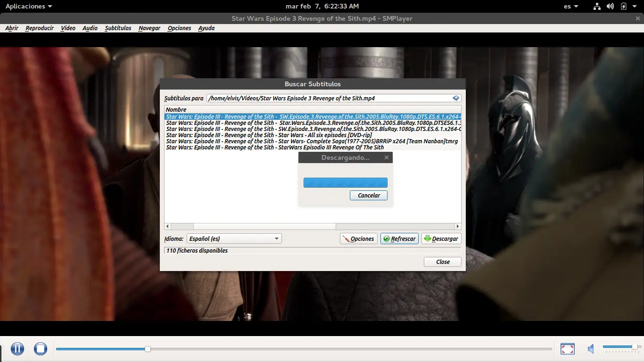Click the subtitle list scrollbar left arrow
This screenshot has height=362, width=644.
[167, 226]
